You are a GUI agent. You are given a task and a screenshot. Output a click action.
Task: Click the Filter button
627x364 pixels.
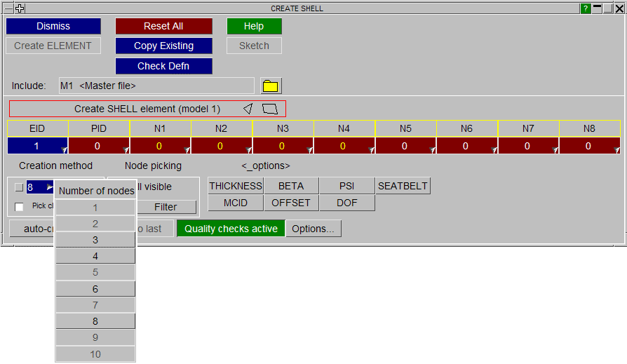[166, 207]
